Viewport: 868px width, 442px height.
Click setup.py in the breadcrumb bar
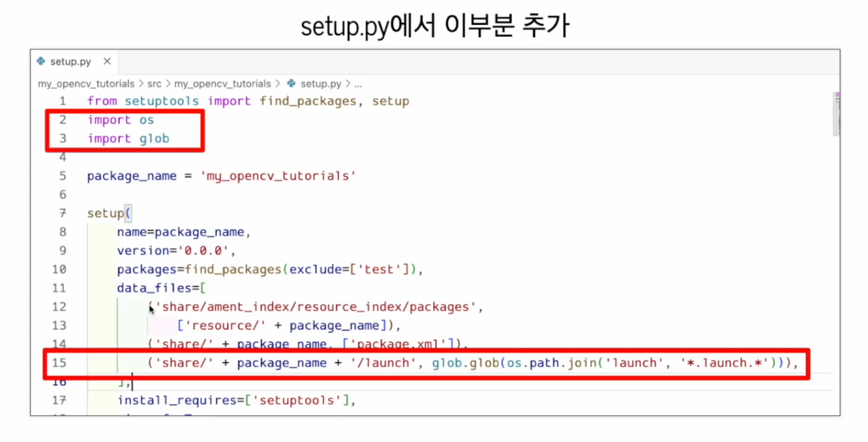[321, 84]
